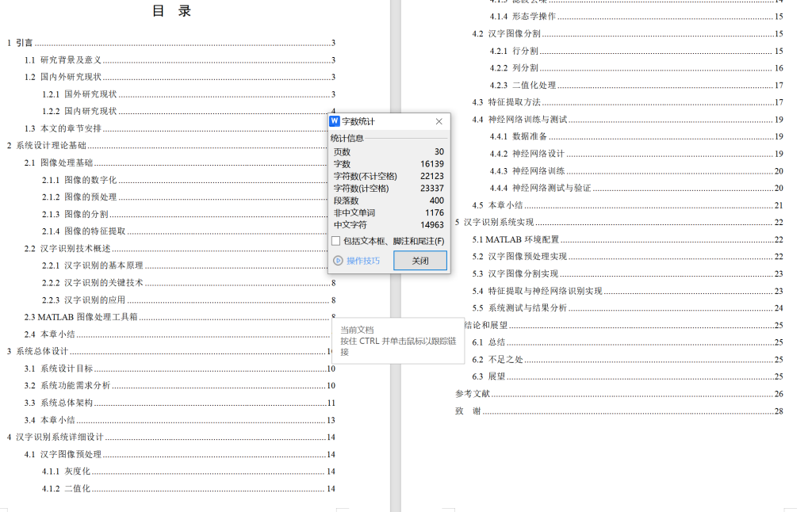Screen dimensions: 812x512
Task: Click the W icon on the 字数统计 dialog
Action: click(x=335, y=120)
